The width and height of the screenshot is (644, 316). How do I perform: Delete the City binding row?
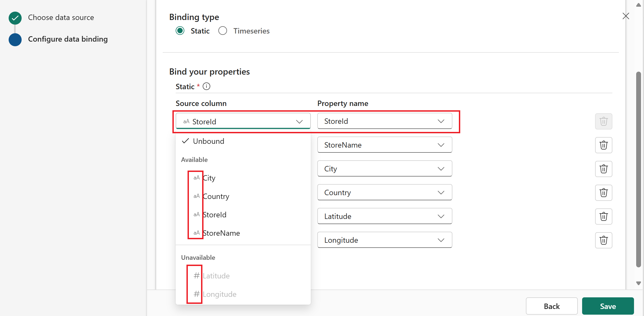click(x=604, y=169)
